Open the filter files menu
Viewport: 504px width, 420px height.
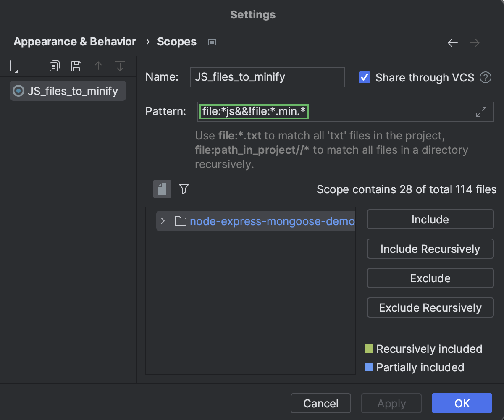coord(184,189)
